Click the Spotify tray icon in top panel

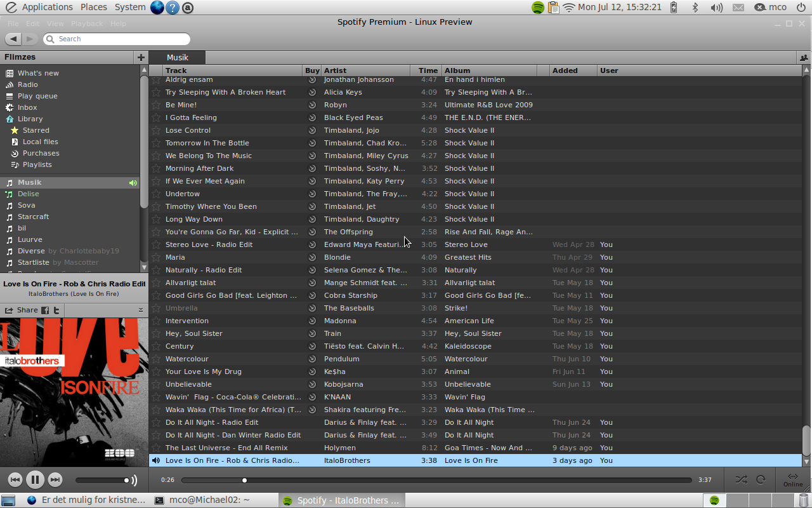[538, 8]
